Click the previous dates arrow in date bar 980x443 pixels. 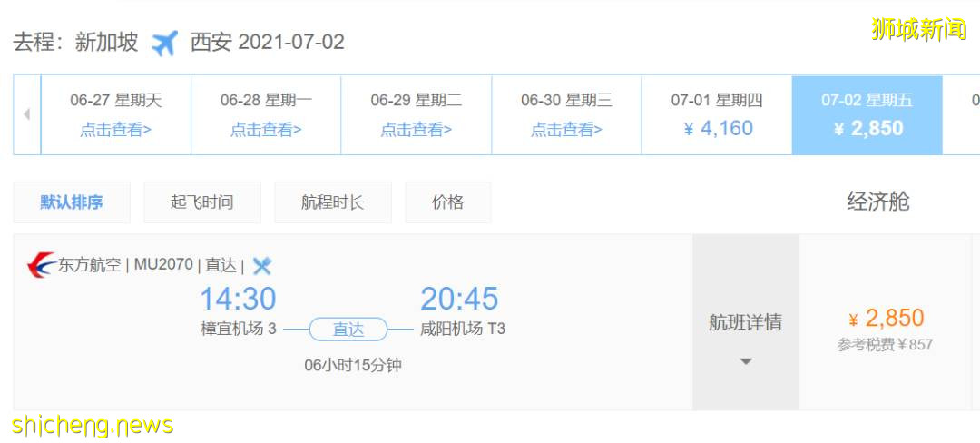point(27,114)
